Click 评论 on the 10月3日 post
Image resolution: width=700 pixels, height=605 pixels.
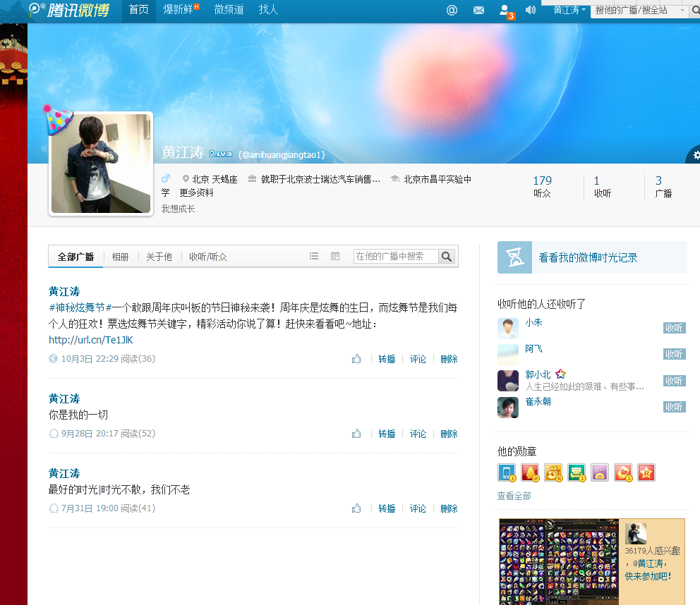tap(418, 359)
